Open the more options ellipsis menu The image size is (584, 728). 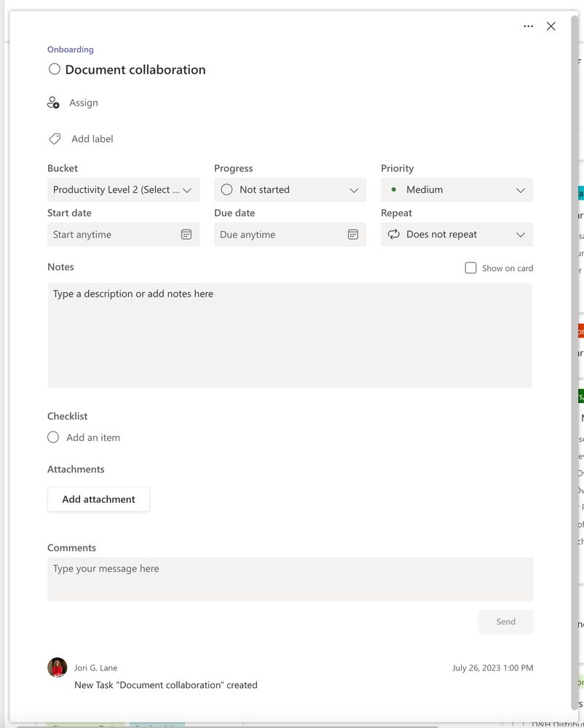[x=528, y=26]
